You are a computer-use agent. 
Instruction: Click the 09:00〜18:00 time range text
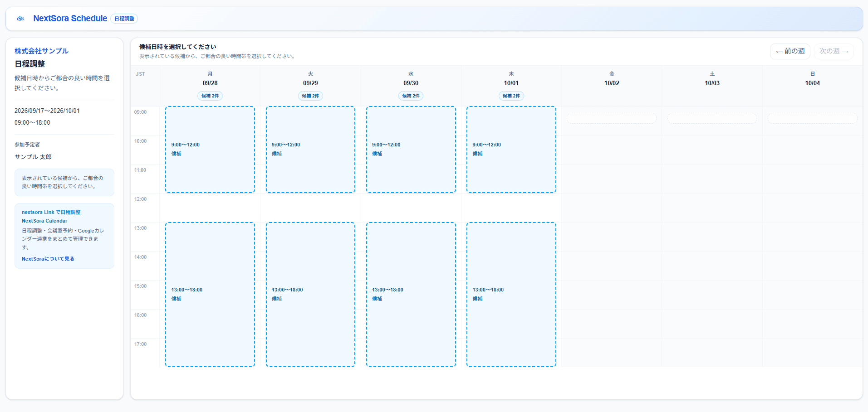coord(32,122)
